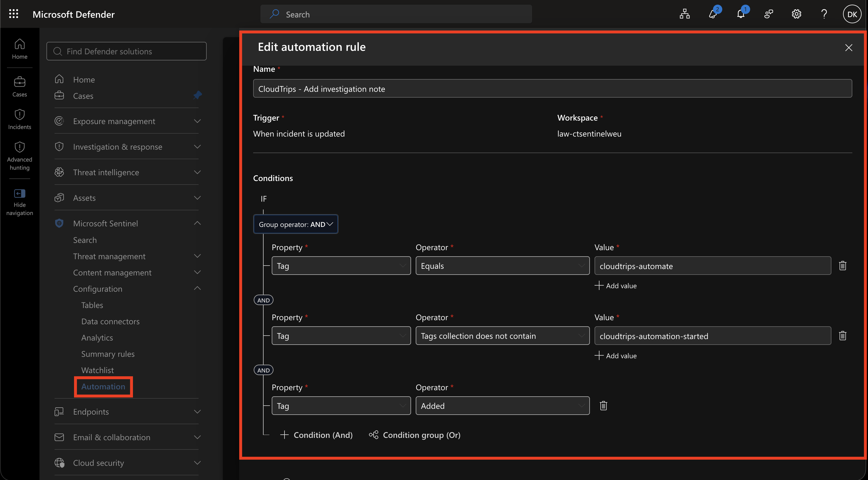Expand Threat intelligence chevron
The width and height of the screenshot is (868, 480).
[x=197, y=172]
